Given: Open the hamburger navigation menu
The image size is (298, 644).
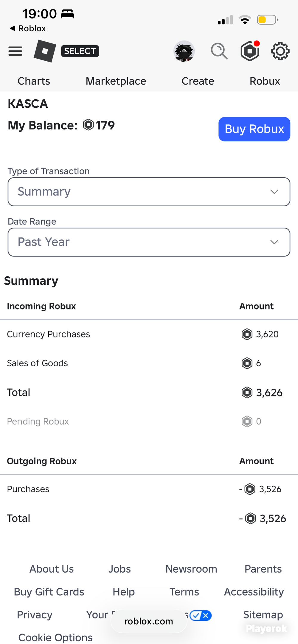Looking at the screenshot, I should pos(15,51).
